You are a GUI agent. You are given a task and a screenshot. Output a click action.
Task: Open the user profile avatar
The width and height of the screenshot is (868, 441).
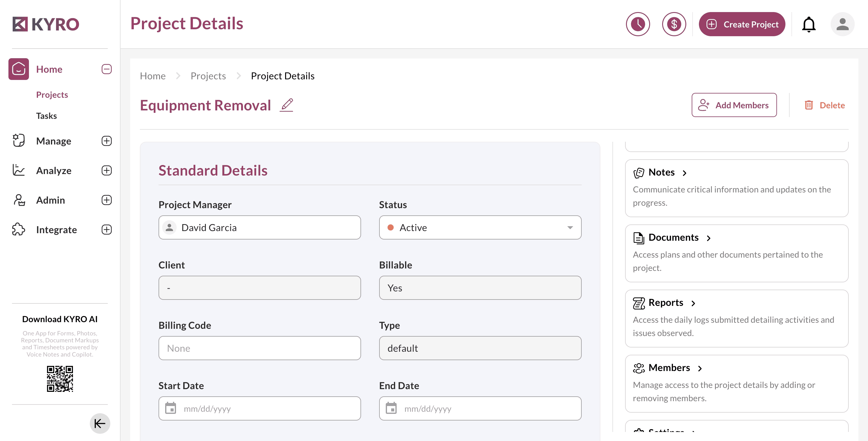842,24
